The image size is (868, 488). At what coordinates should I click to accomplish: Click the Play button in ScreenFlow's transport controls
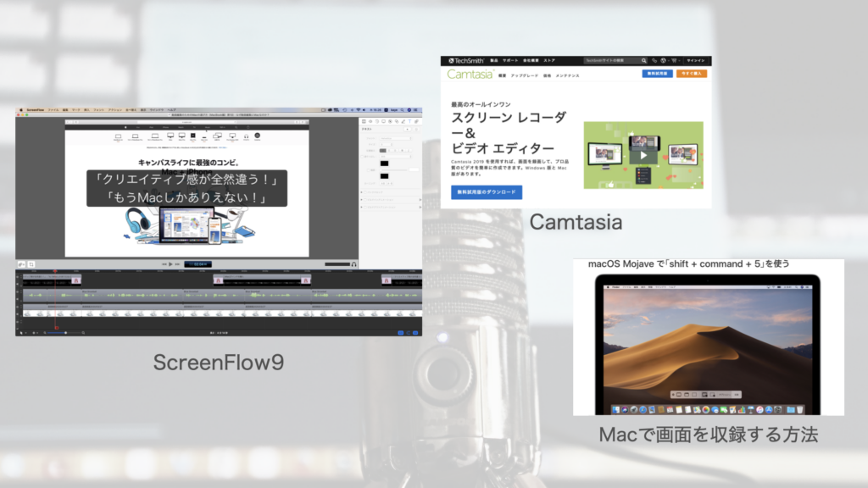point(170,264)
